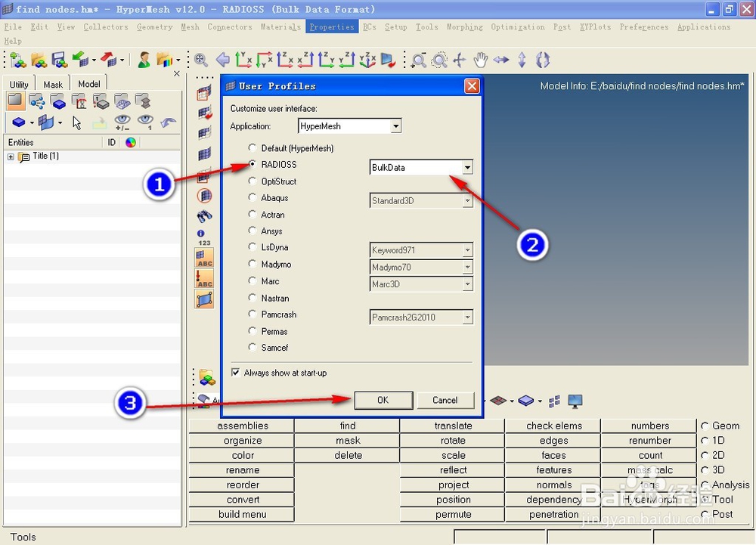Open the Marc3D dropdown
This screenshot has height=545, width=756.
pos(467,283)
